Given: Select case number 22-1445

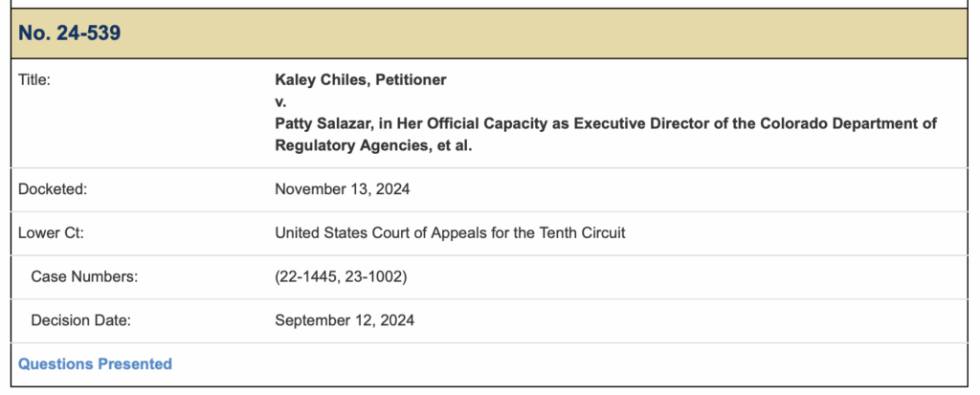Looking at the screenshot, I should click(305, 276).
